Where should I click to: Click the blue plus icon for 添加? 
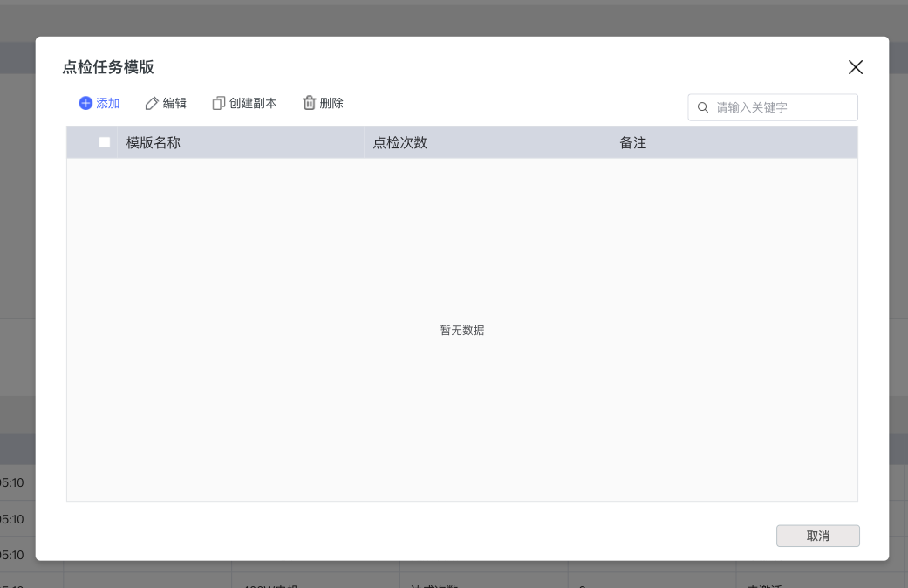(85, 103)
